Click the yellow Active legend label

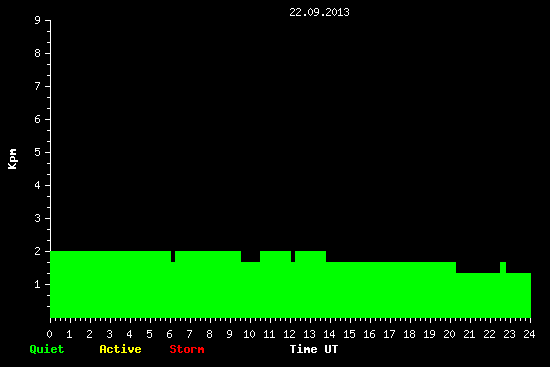coord(120,349)
